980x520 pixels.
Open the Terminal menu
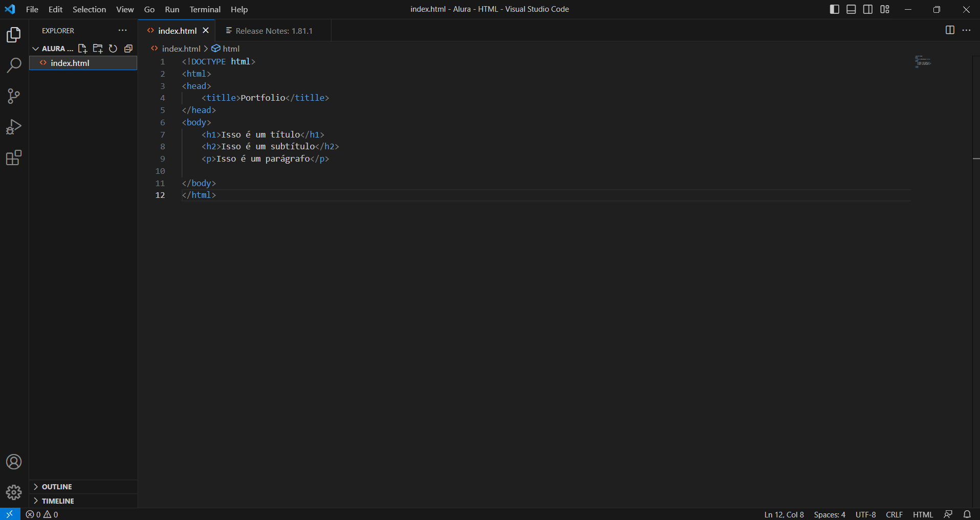coord(205,9)
